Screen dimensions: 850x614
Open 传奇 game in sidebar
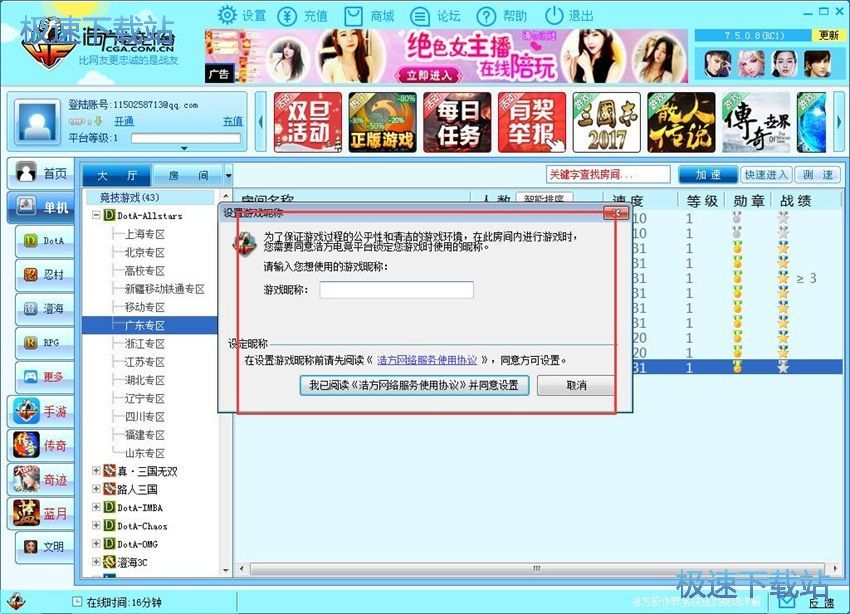tap(41, 445)
